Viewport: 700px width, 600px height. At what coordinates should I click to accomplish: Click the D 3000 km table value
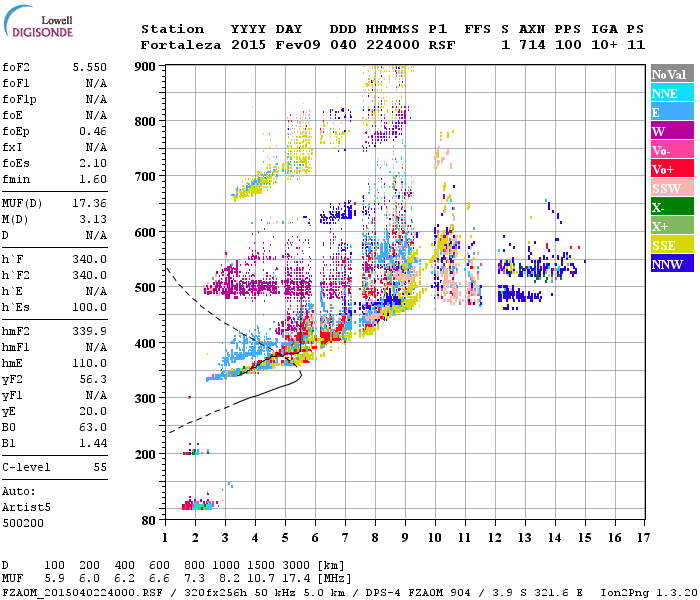click(296, 566)
